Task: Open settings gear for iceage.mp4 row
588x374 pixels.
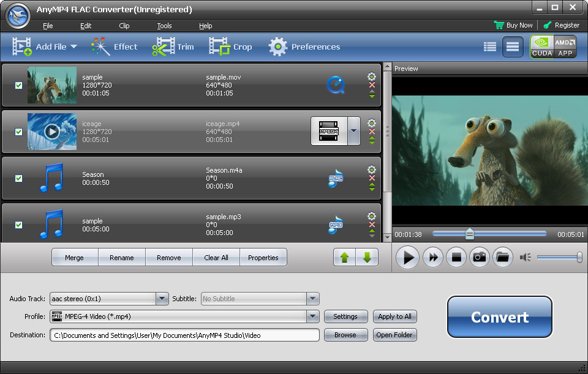Action: pyautogui.click(x=372, y=123)
